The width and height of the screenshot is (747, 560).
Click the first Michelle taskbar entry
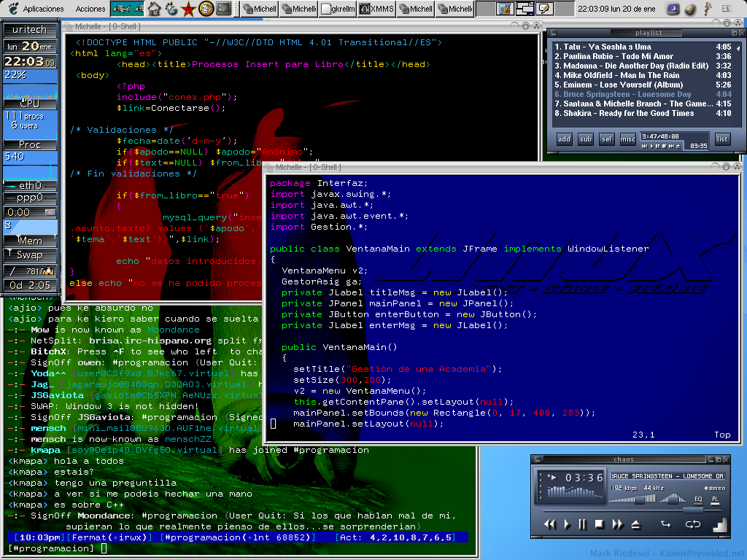click(x=260, y=9)
